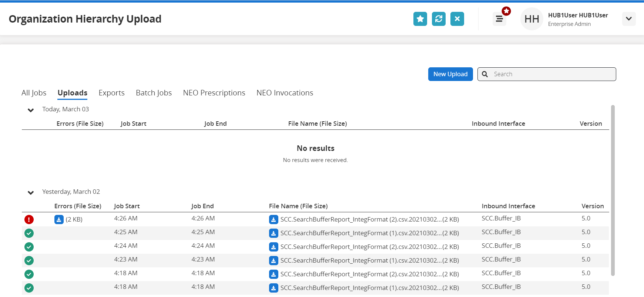The image size is (644, 297).
Task: Download the 4:23 AM uploaded file
Action: 274,261
